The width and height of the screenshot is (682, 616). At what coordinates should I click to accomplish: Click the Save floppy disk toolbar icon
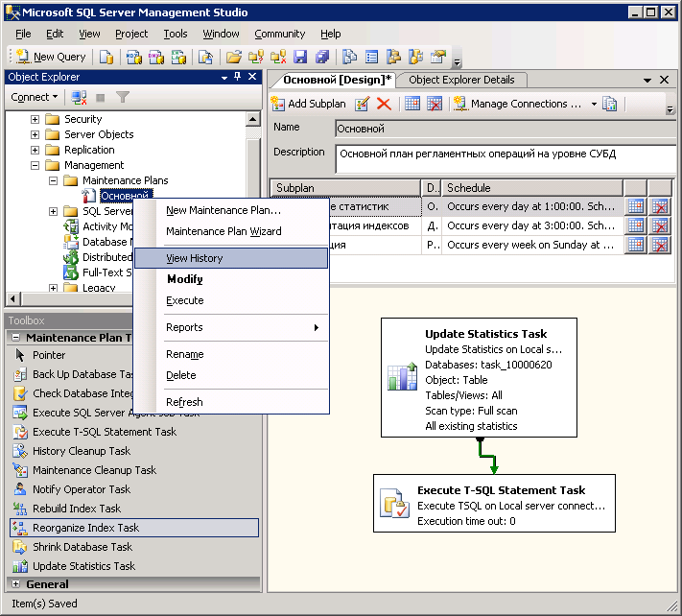(x=300, y=58)
